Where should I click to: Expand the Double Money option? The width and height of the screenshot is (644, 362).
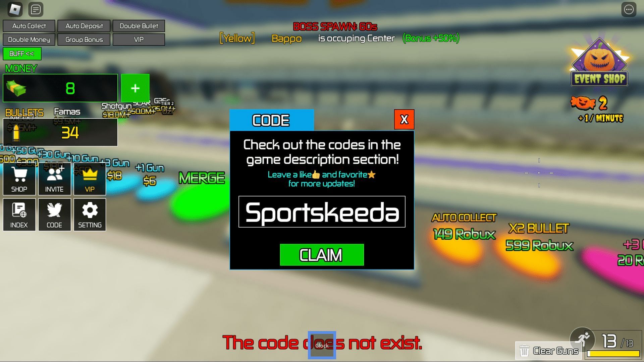29,39
